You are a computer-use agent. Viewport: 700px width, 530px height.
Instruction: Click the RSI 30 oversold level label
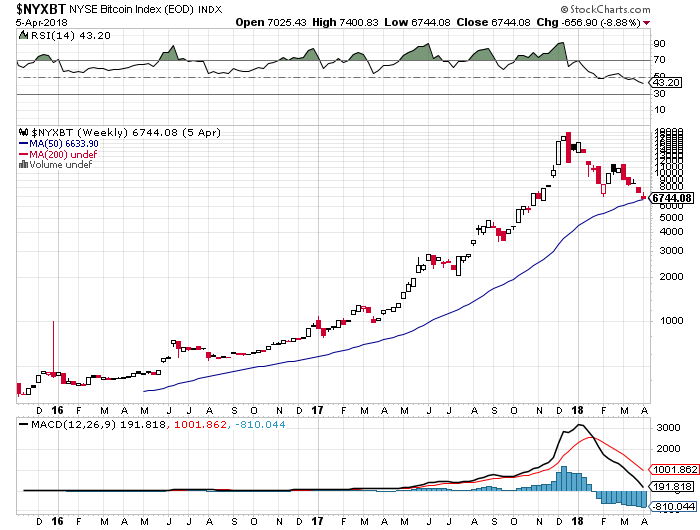pos(659,94)
